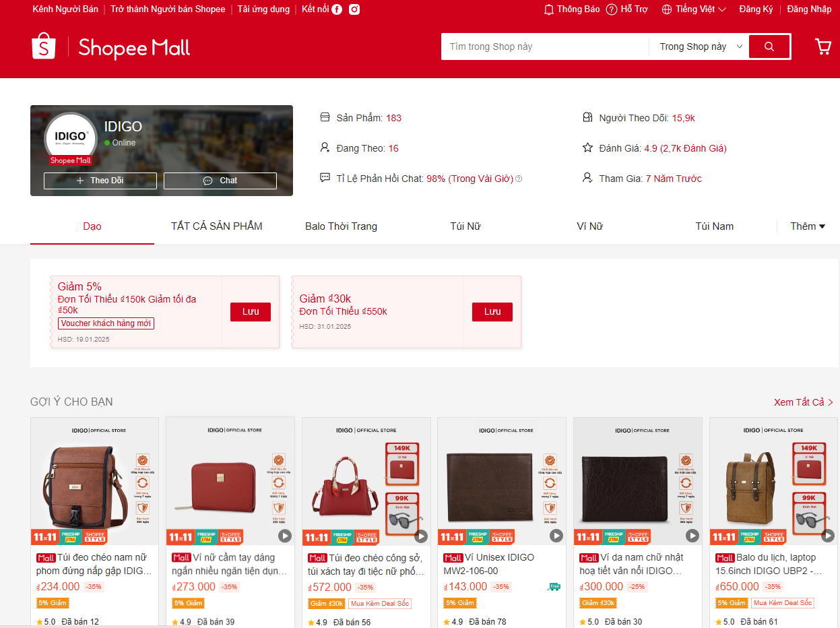This screenshot has height=628, width=840.
Task: Click the globe language icon
Action: 667,9
